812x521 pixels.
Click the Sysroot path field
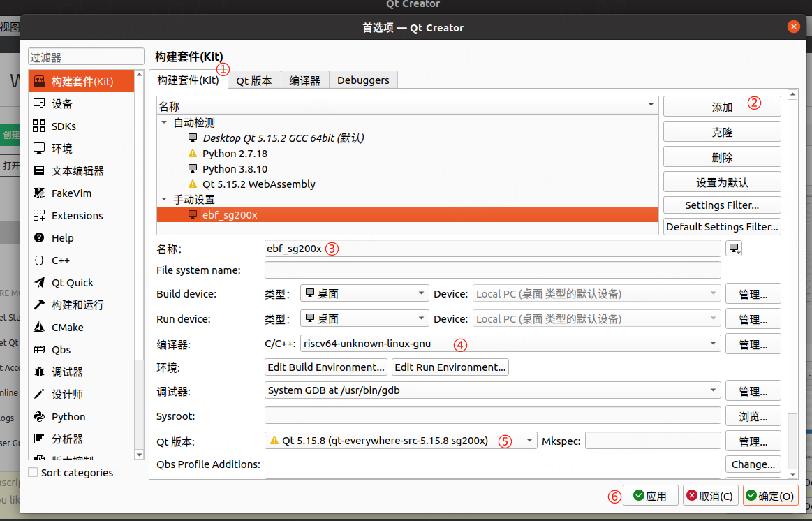(x=492, y=416)
